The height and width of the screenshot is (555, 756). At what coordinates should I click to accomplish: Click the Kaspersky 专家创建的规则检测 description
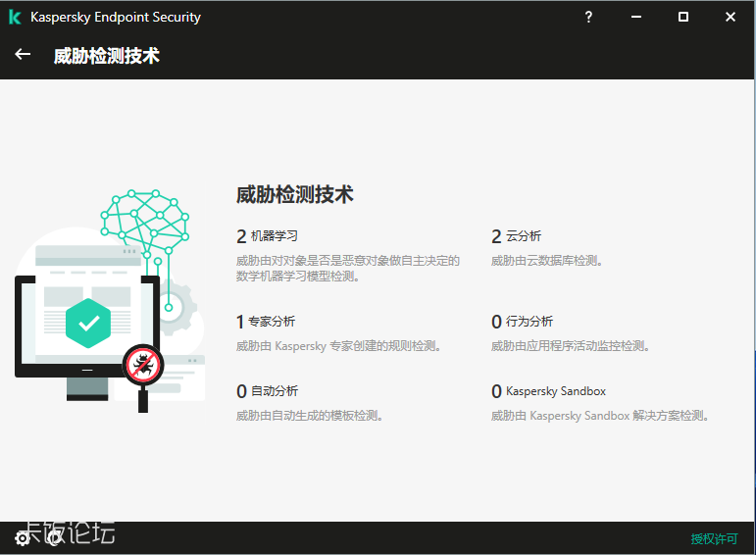pos(338,346)
